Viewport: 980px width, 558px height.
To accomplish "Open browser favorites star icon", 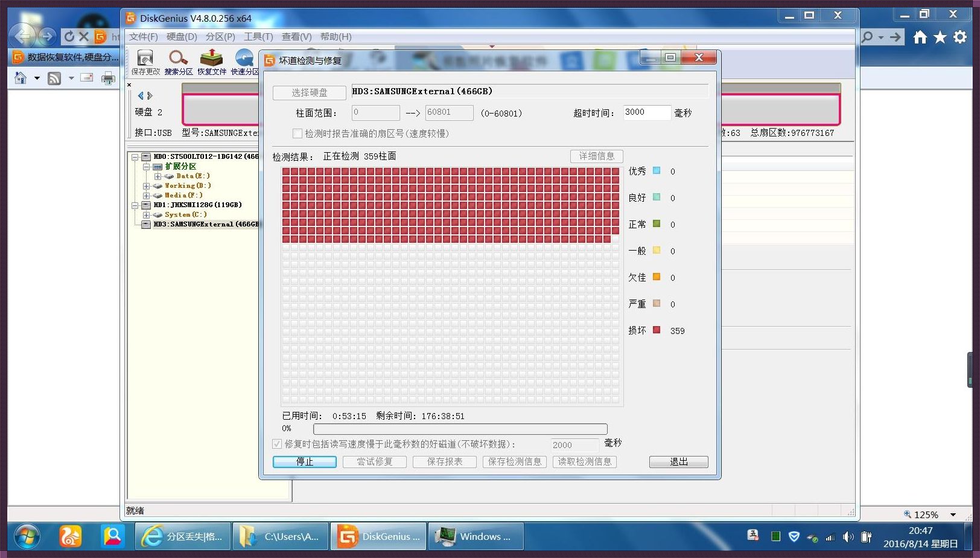I will [x=940, y=37].
